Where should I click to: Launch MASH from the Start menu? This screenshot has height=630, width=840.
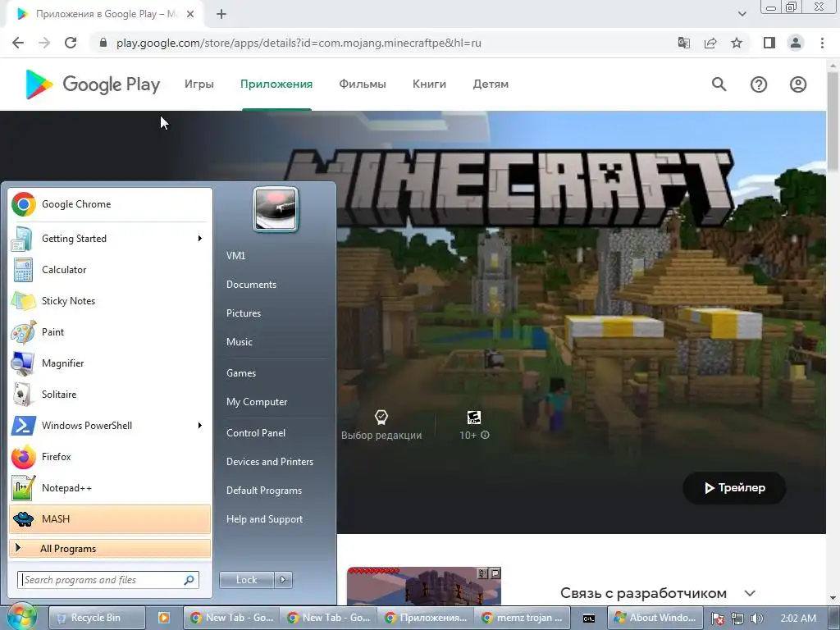click(110, 519)
